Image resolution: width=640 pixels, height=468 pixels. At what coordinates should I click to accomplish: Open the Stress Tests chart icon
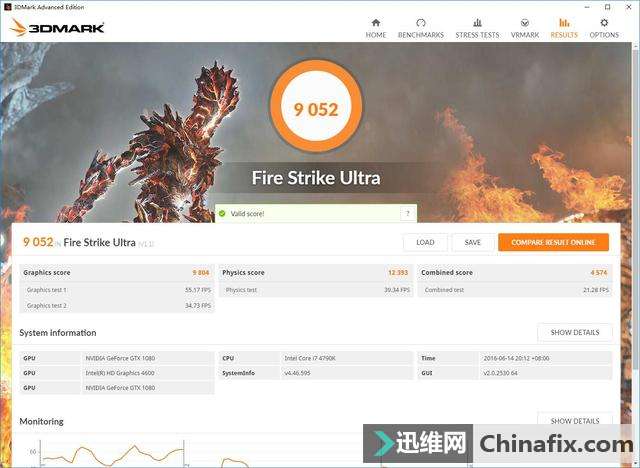(x=477, y=22)
